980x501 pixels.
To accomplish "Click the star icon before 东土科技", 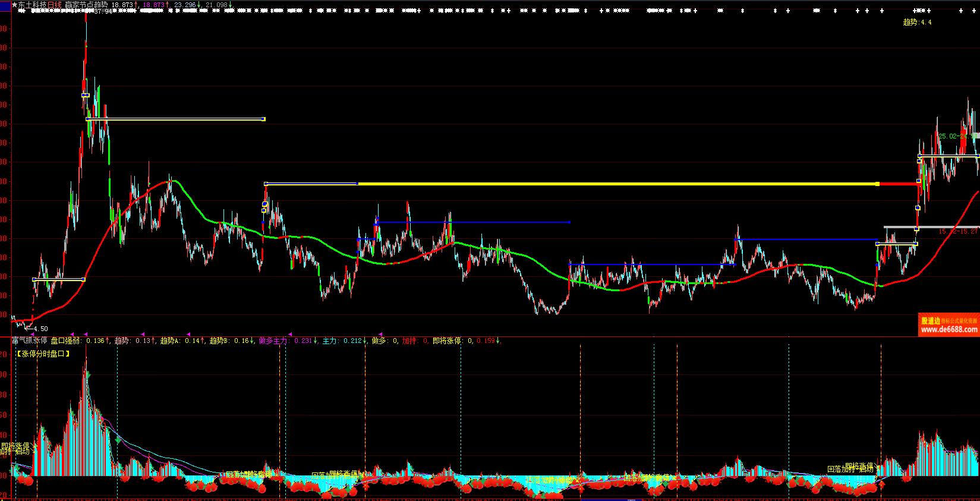I will 14,5.
